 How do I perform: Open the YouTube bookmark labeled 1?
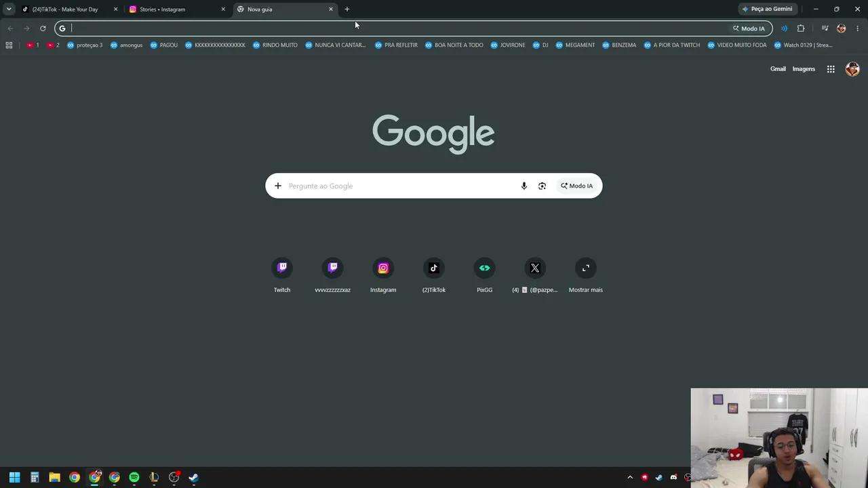pos(33,45)
